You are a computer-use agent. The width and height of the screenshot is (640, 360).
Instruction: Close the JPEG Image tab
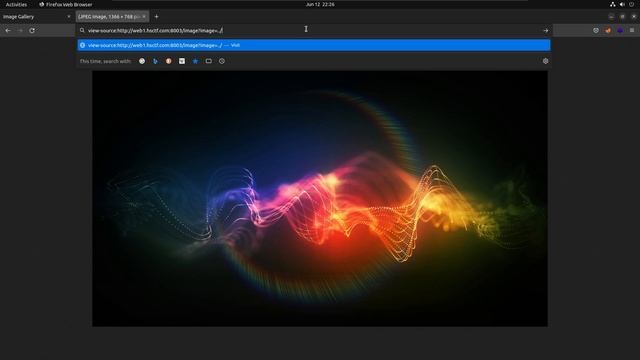click(144, 17)
